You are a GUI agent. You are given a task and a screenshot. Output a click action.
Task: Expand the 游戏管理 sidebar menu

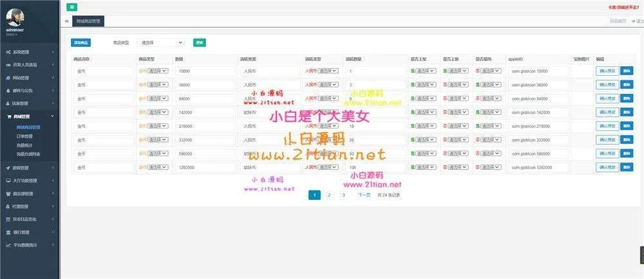tap(29, 168)
